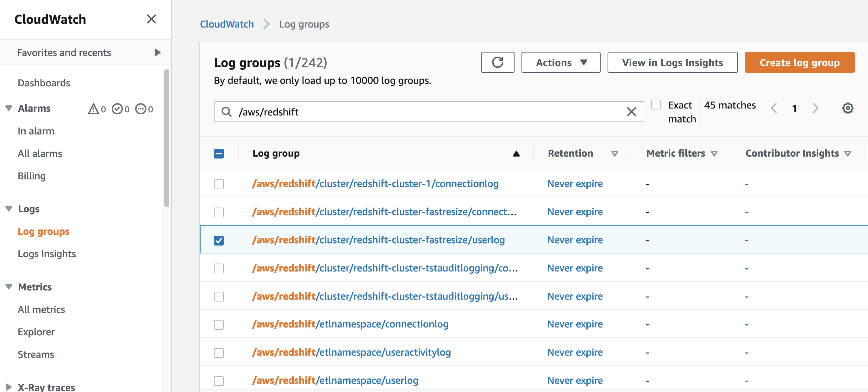
Task: Open Logs Insights in sidebar
Action: pyautogui.click(x=47, y=254)
